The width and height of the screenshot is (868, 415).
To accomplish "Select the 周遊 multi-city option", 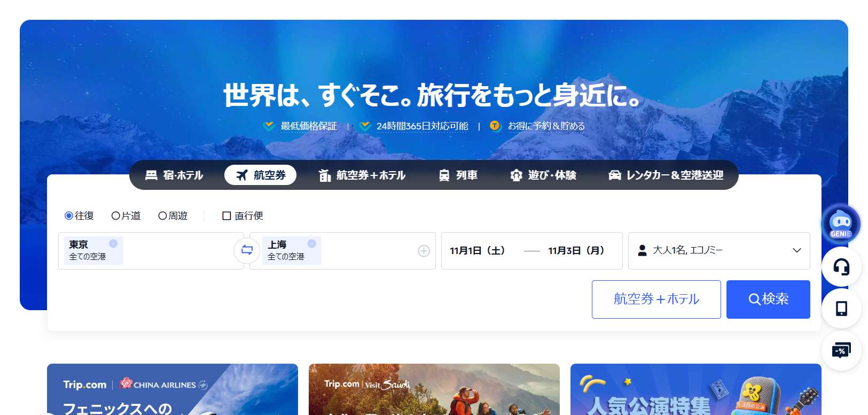I will click(173, 216).
